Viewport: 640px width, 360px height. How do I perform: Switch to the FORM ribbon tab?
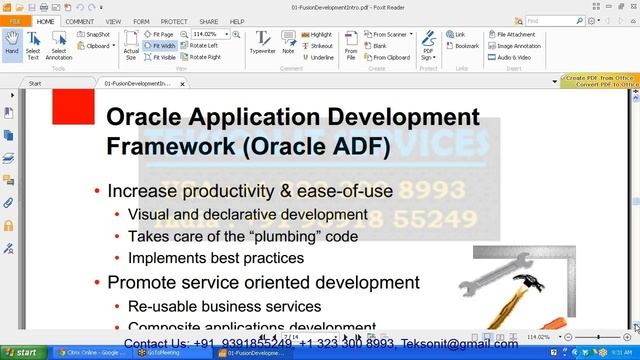(x=141, y=21)
